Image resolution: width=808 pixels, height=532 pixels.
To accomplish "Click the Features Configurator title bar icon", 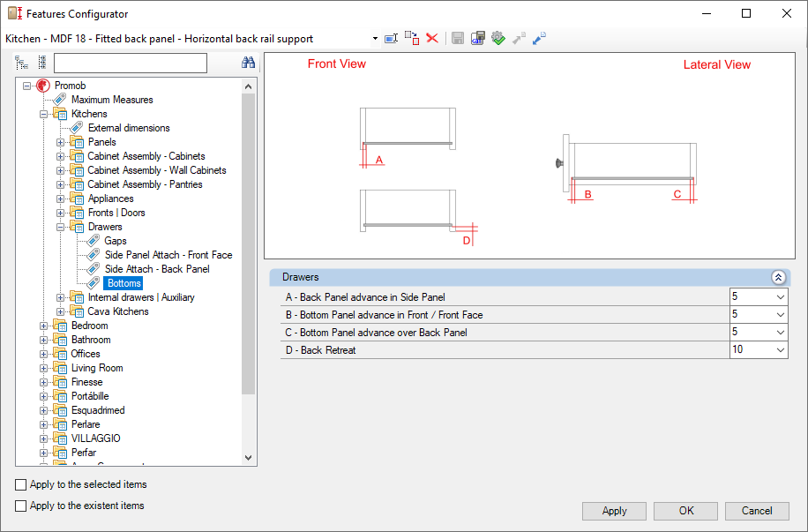I will [x=15, y=13].
